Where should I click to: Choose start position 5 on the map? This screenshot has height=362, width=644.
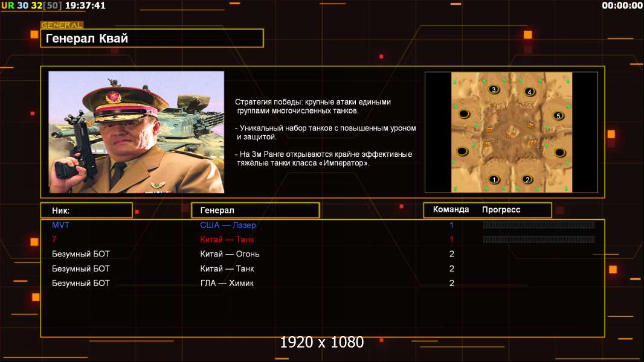558,116
